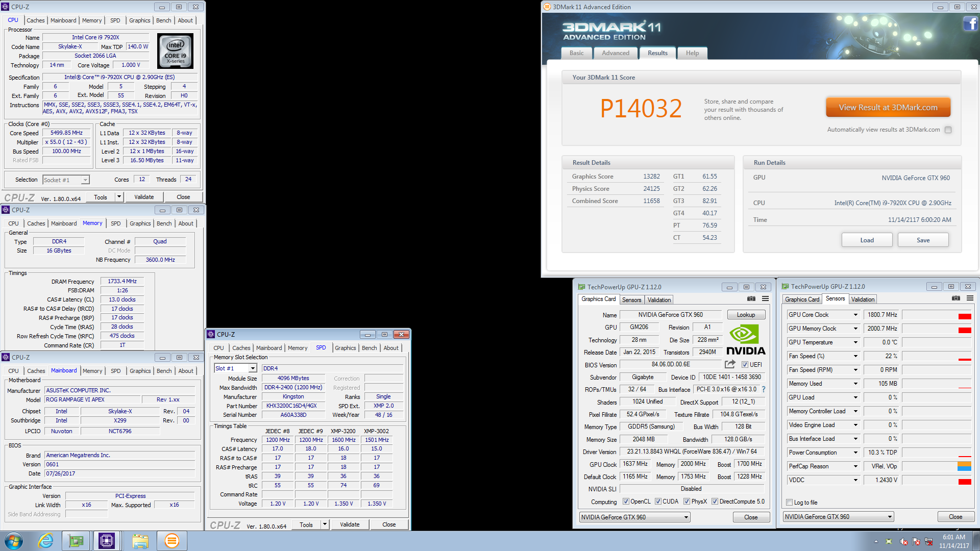Image resolution: width=980 pixels, height=551 pixels.
Task: Open Tools dropdown arrow in CPU-Z SPD window
Action: (325, 524)
